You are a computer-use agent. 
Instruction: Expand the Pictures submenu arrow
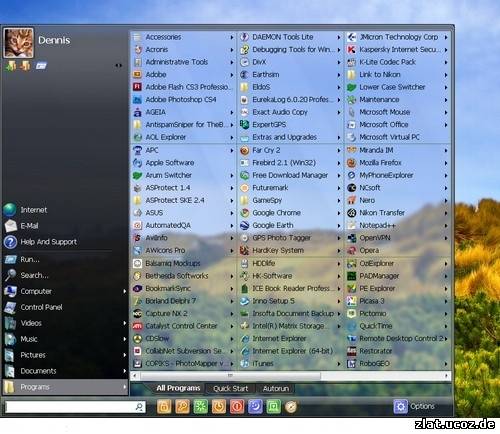[x=125, y=355]
